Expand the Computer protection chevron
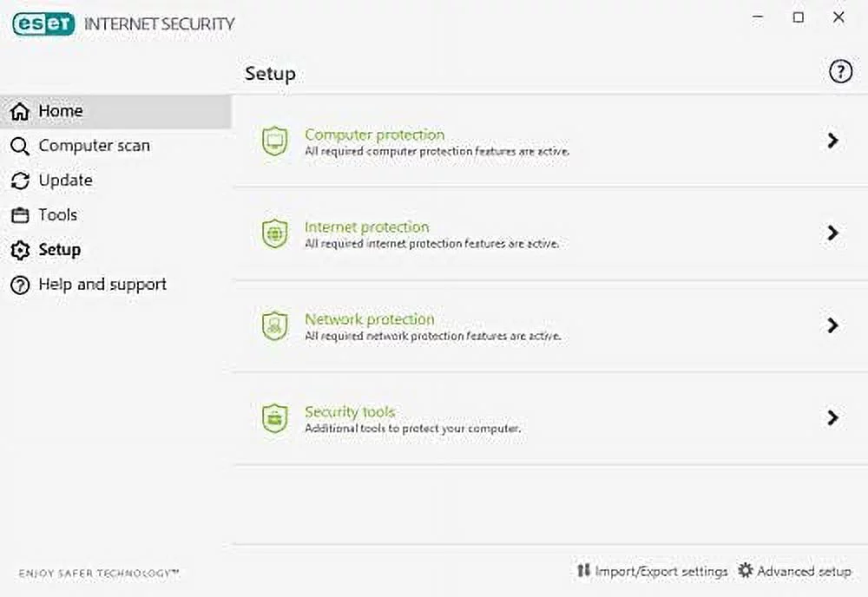 click(832, 141)
